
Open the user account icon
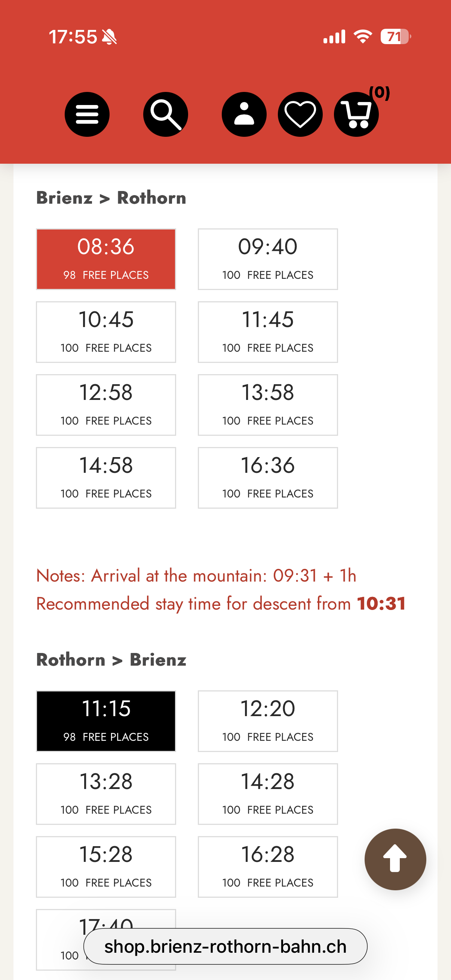[244, 114]
